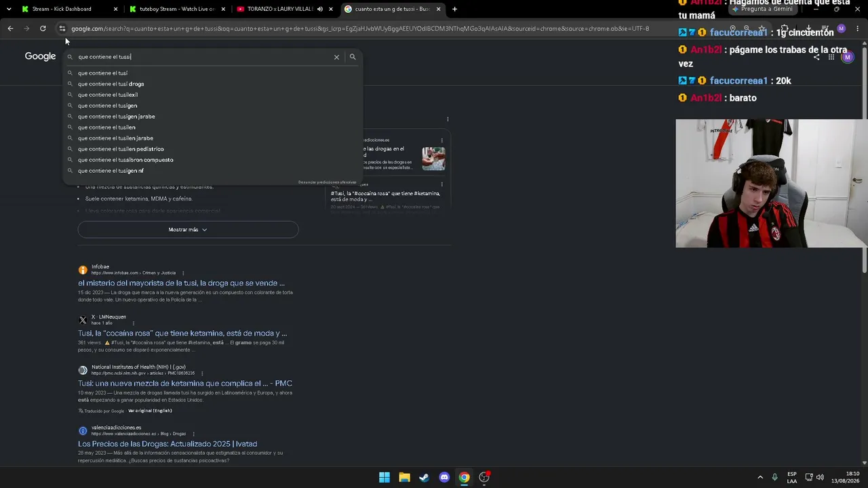Pick suggestion 'que contiene el tusilen'

coord(213,127)
